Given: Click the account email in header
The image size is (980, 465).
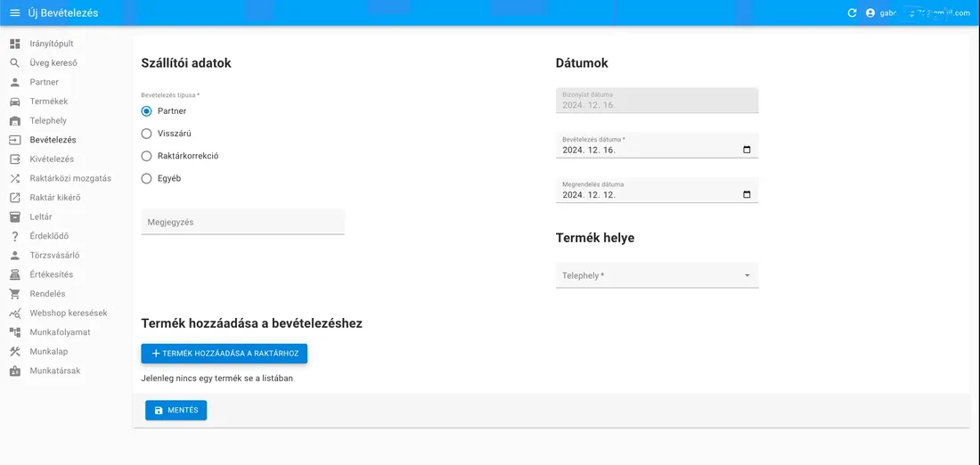Looking at the screenshot, I should pyautogui.click(x=926, y=12).
